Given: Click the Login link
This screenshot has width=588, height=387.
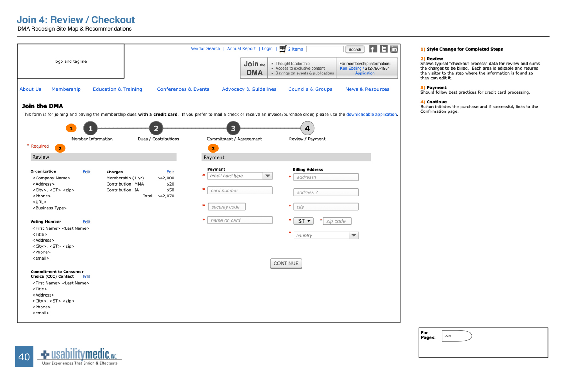Looking at the screenshot, I should [x=267, y=49].
